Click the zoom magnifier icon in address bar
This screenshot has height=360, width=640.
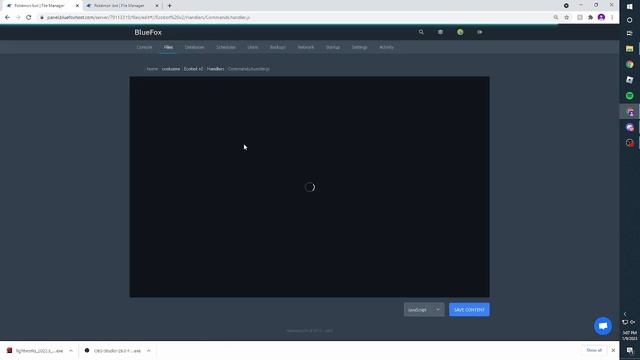556,18
